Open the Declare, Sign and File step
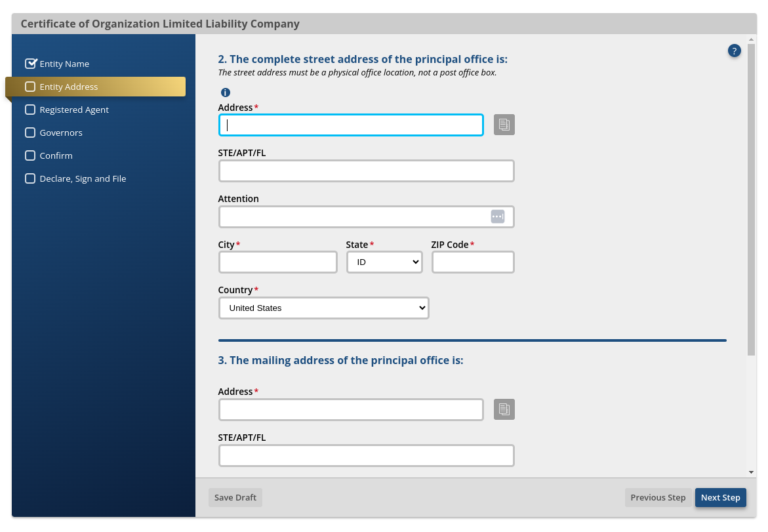This screenshot has width=768, height=532. 83,178
